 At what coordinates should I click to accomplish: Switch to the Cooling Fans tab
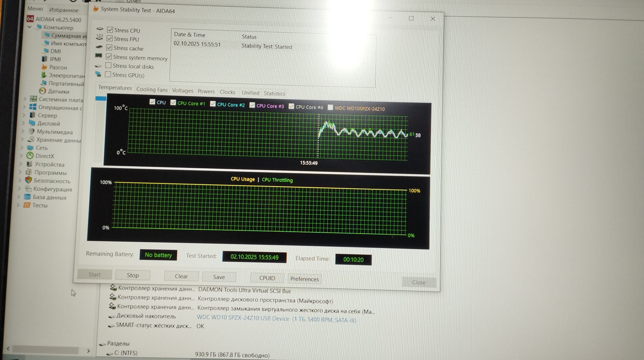[x=152, y=90]
